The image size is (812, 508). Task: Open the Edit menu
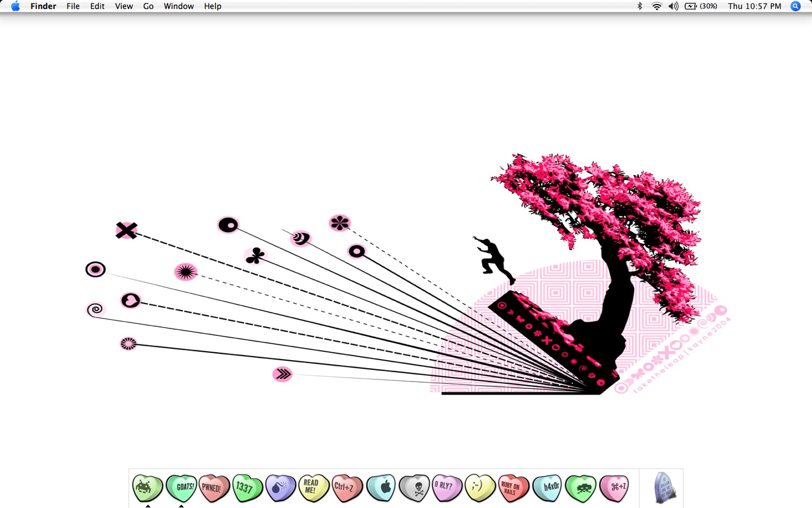pos(98,6)
